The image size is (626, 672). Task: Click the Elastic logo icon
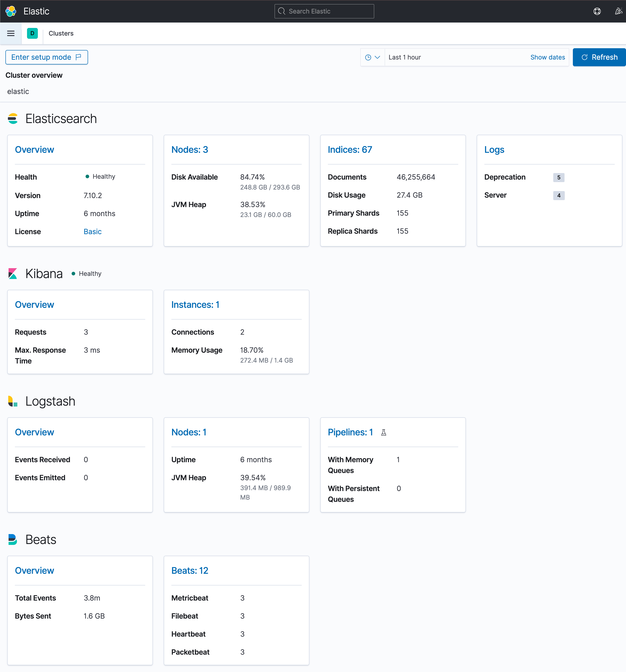tap(11, 11)
